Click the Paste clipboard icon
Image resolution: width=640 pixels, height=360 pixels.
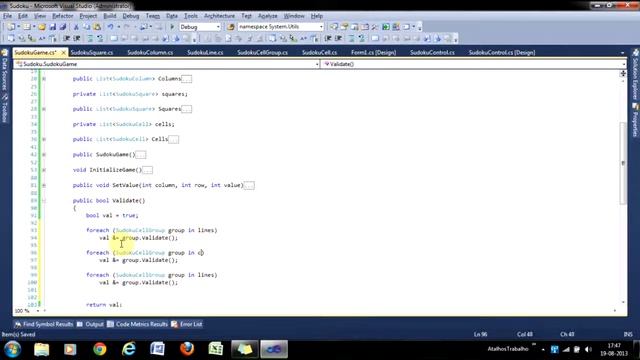(x=97, y=27)
